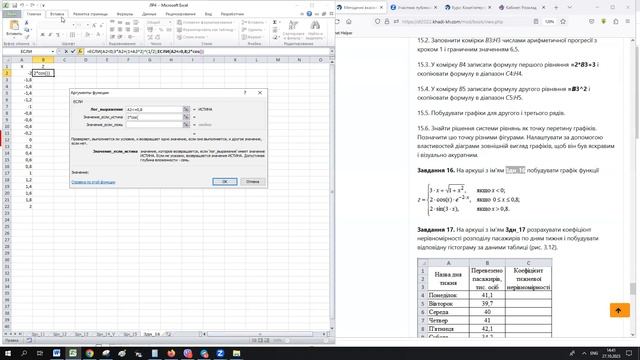Collapse the dialog with the Лог_выражение range selector icon

pos(186,109)
